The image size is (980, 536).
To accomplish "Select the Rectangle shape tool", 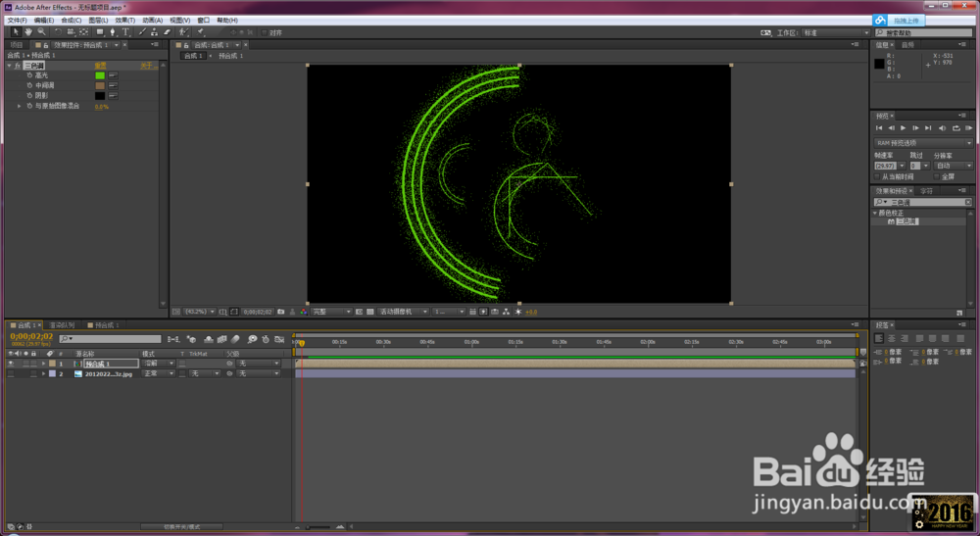I will point(100,32).
